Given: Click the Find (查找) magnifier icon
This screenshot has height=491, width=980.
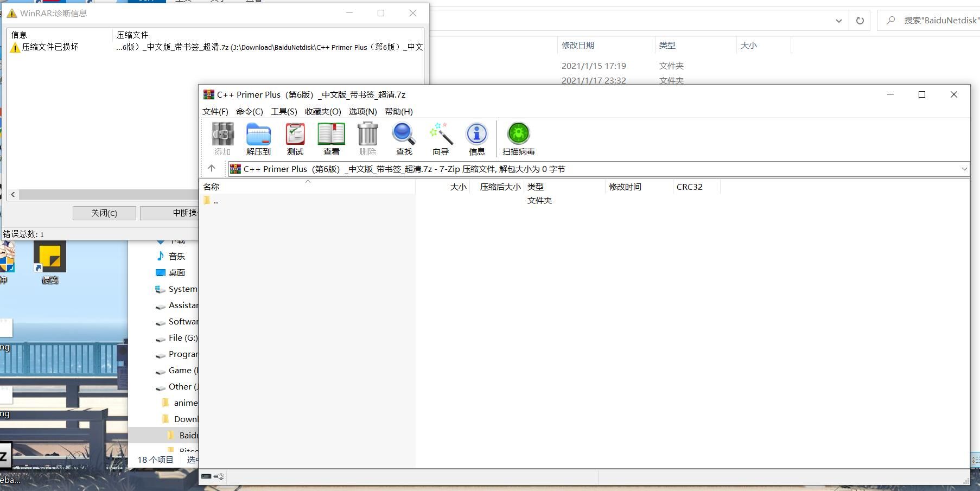Looking at the screenshot, I should 404,139.
